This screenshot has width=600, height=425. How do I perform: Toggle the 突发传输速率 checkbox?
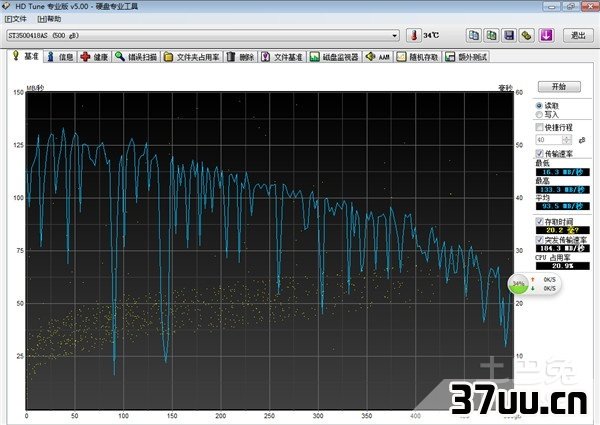click(540, 239)
